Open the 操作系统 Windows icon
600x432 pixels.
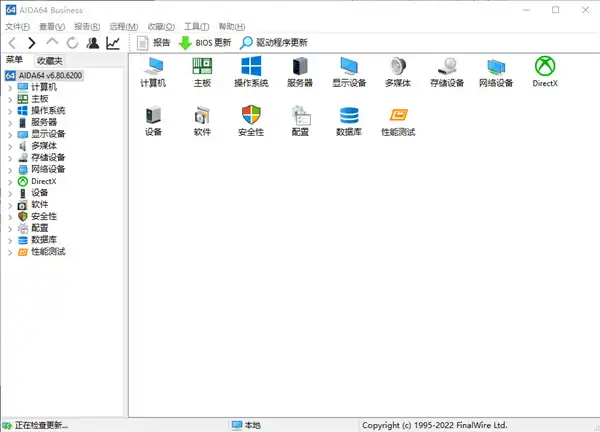[250, 67]
